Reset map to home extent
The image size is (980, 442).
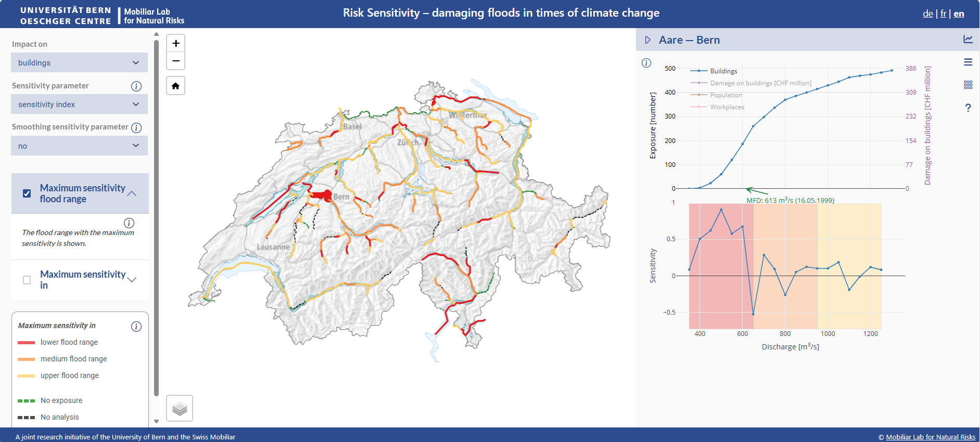tap(176, 86)
